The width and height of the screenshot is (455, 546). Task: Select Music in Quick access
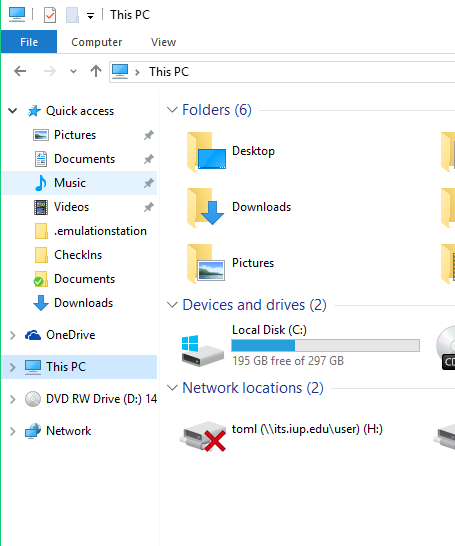pyautogui.click(x=79, y=183)
